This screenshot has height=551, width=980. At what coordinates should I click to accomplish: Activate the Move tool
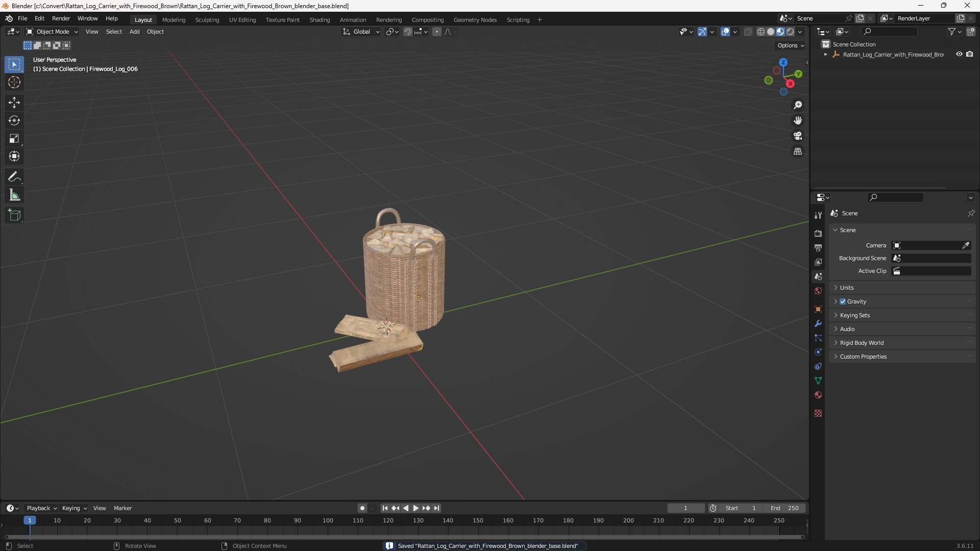(14, 103)
